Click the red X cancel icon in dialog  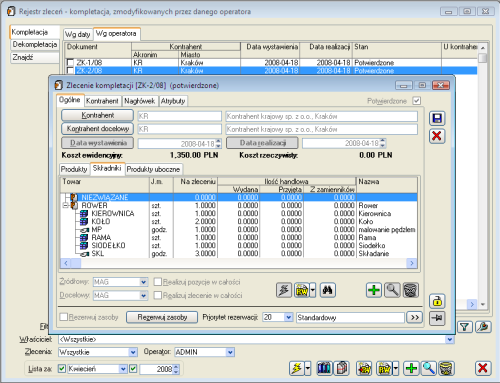click(x=437, y=136)
